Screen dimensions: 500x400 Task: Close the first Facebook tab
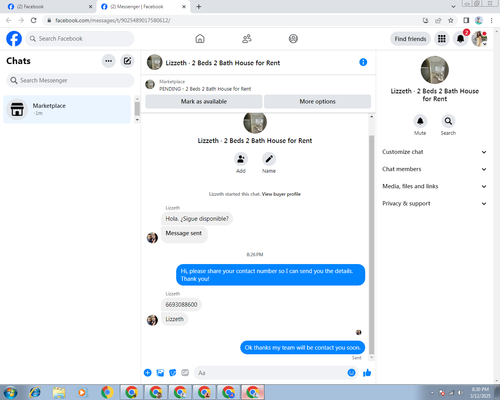[90, 7]
